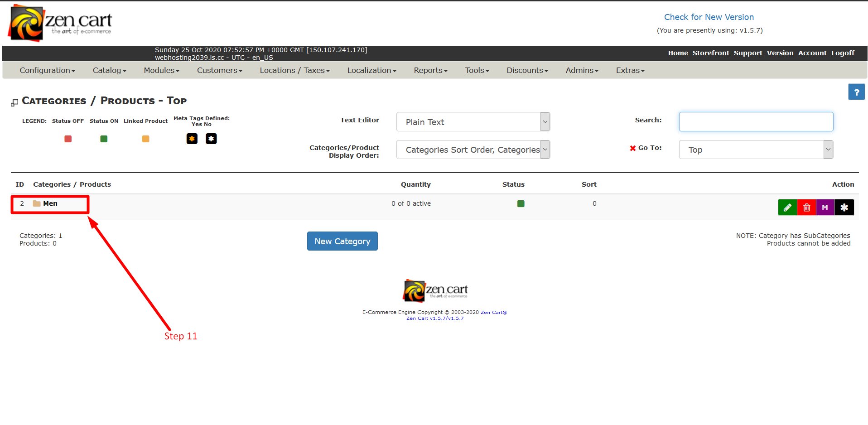
Task: Click the red X next to Go To
Action: 633,148
